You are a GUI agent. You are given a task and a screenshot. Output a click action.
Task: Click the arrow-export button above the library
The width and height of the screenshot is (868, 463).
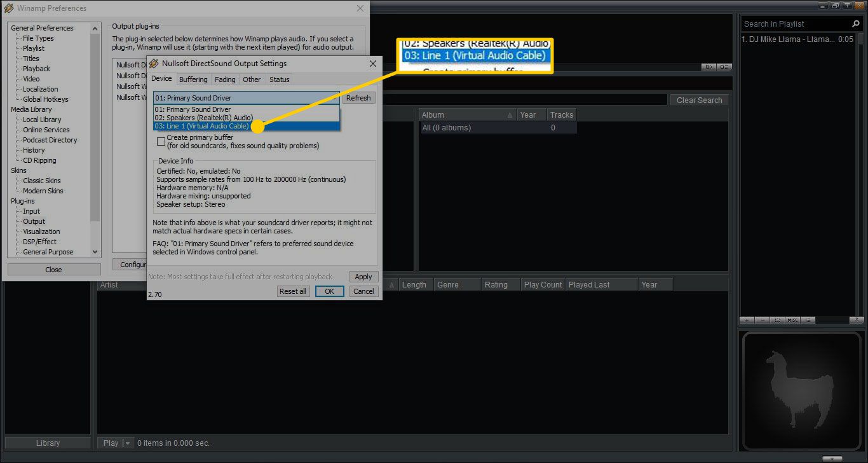(709, 67)
